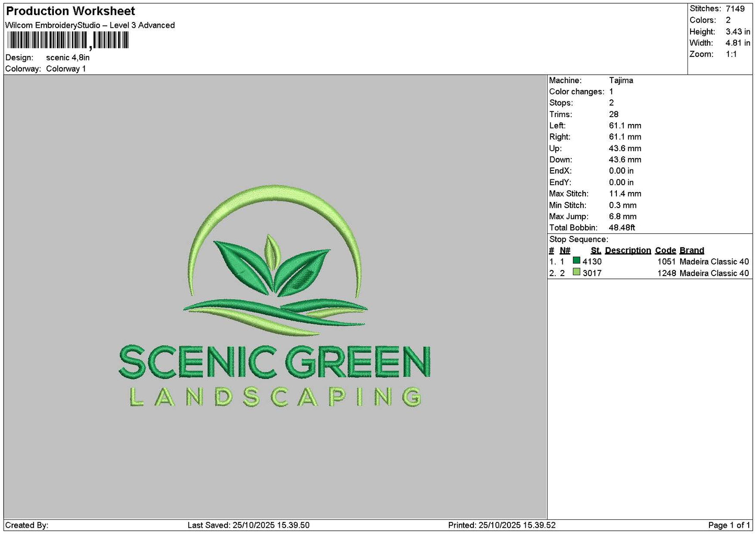Click the 'Code' column header
The width and height of the screenshot is (756, 534).
(x=665, y=251)
